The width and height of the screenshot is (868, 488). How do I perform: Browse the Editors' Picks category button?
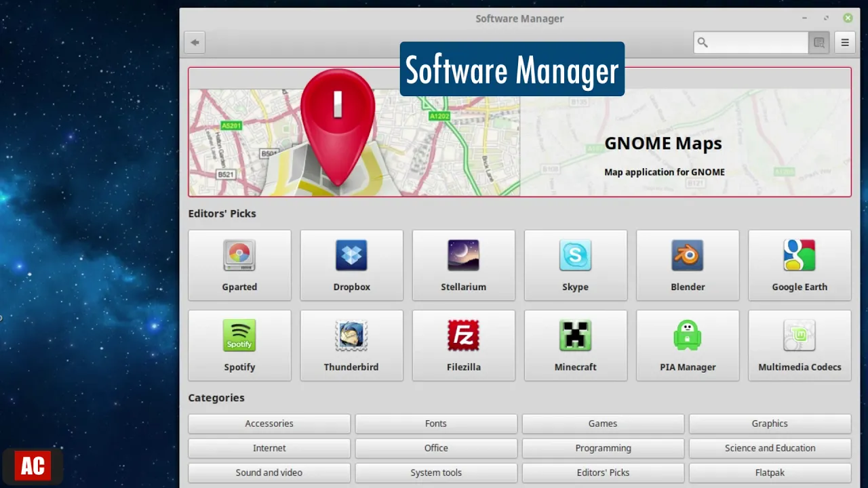[603, 472]
